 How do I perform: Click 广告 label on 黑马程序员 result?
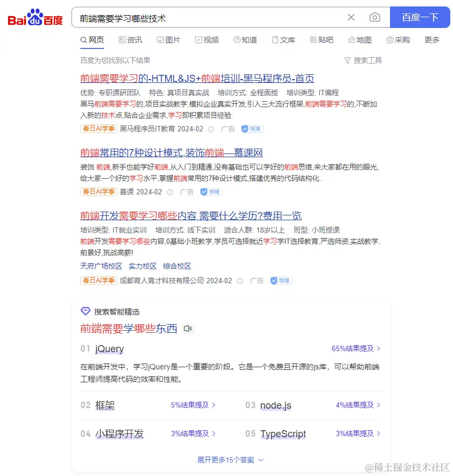[228, 129]
